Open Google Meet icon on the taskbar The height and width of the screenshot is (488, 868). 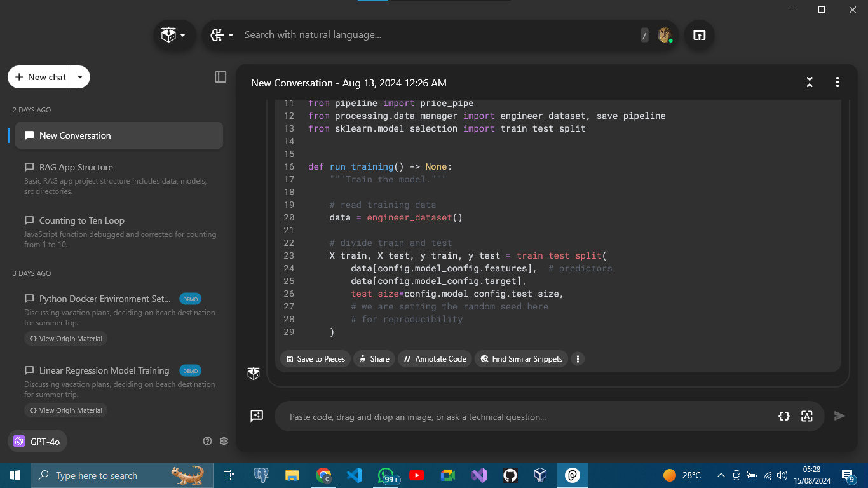tap(448, 475)
